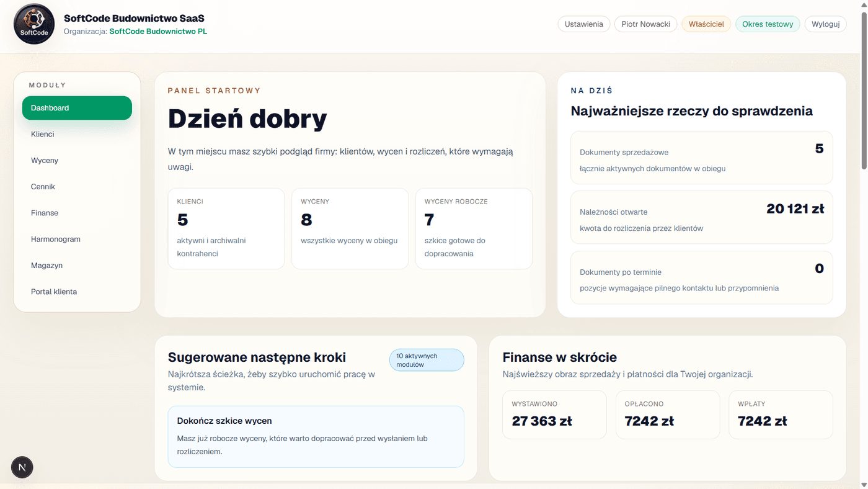Open the Finanse module

(x=77, y=213)
